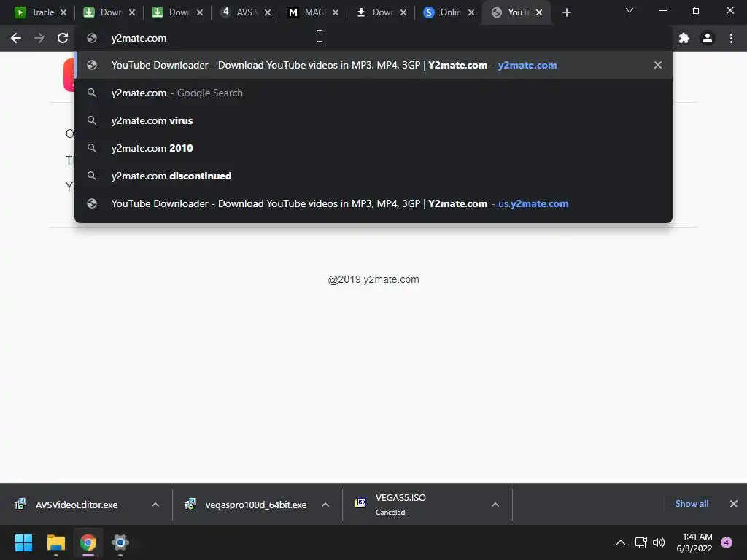Click the AVSVideoEditor.exe file icon

pyautogui.click(x=20, y=504)
